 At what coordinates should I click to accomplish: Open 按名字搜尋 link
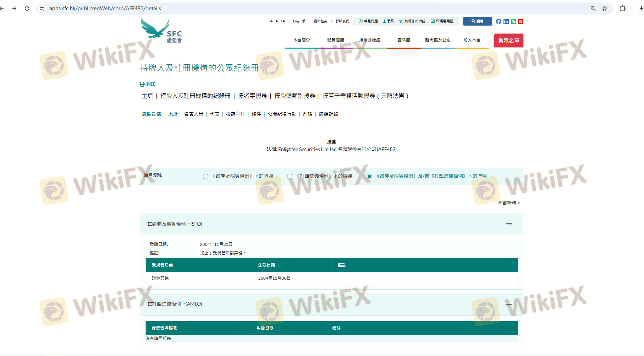click(x=252, y=96)
